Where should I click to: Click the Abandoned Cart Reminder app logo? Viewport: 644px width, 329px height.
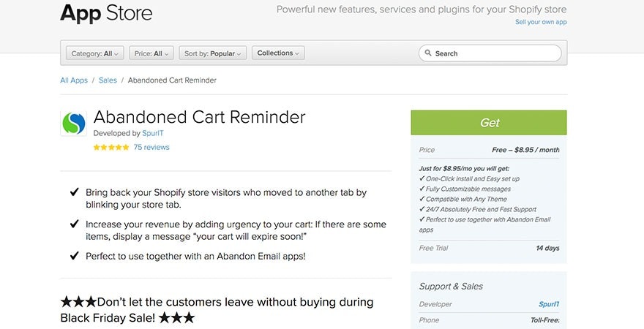(73, 123)
